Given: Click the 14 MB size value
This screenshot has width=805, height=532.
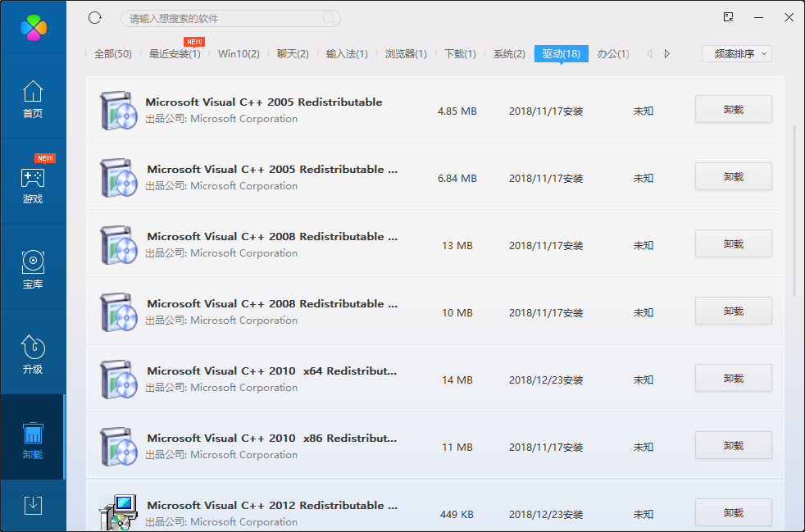Looking at the screenshot, I should 457,380.
